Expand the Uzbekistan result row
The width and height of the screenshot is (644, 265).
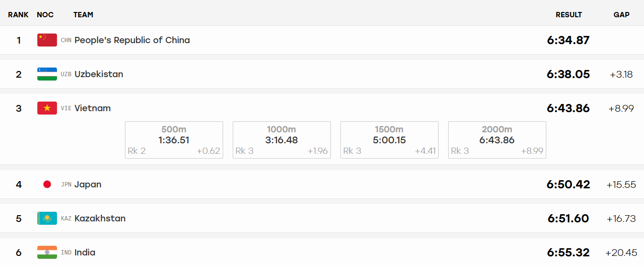tap(322, 74)
